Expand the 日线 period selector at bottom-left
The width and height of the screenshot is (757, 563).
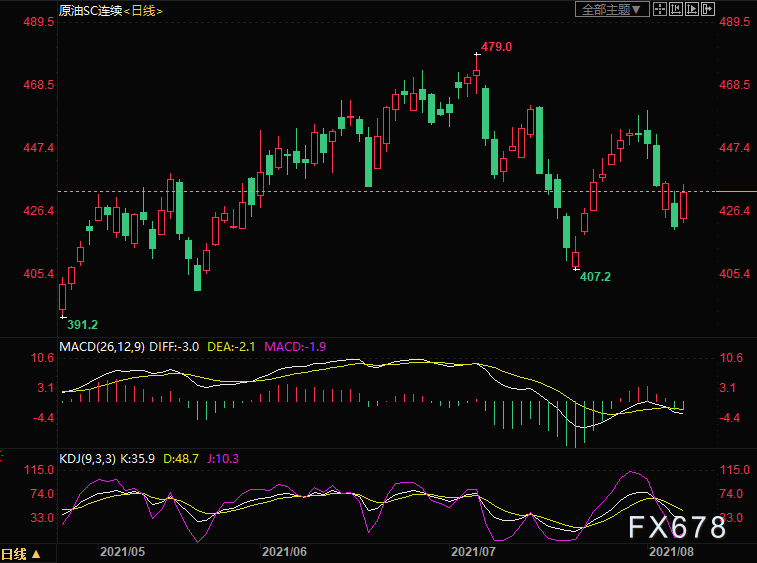[22, 553]
